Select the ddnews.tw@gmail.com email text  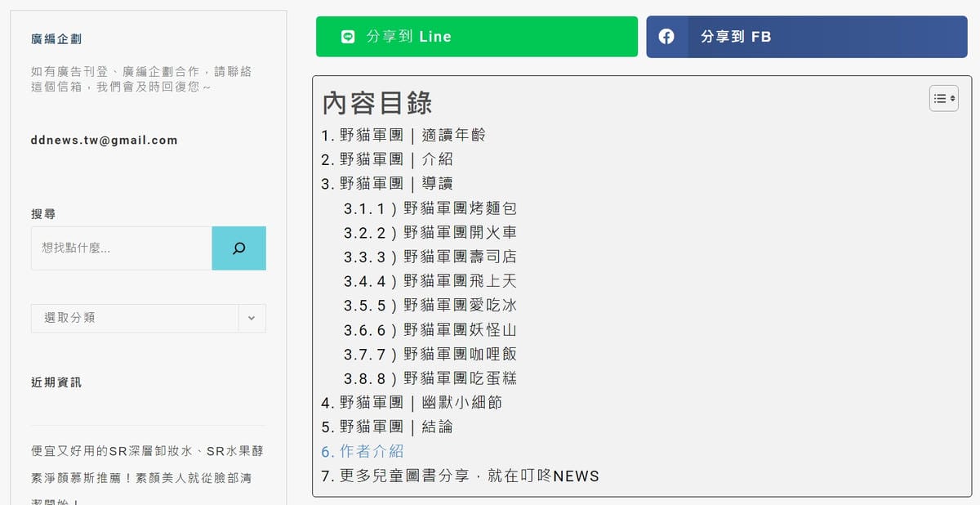pos(105,140)
